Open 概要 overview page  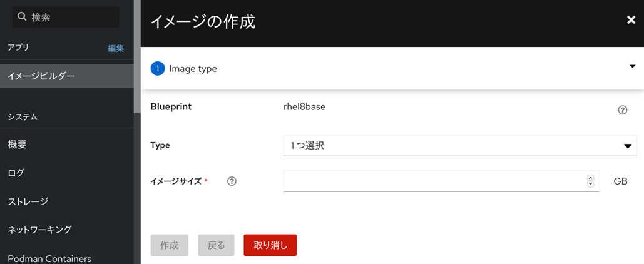17,145
